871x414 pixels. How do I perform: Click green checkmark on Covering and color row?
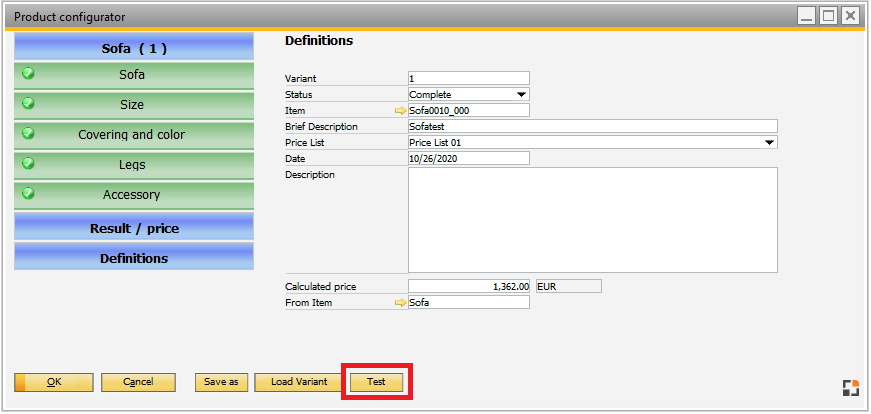28,134
